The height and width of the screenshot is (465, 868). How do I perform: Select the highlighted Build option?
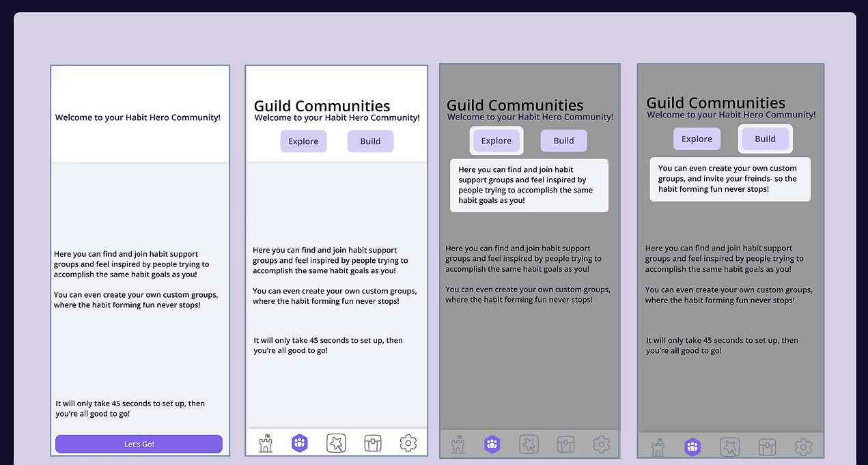765,138
